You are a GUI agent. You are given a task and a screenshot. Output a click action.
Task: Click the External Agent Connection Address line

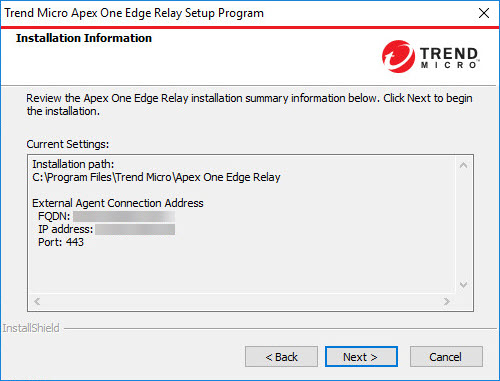pyautogui.click(x=118, y=203)
